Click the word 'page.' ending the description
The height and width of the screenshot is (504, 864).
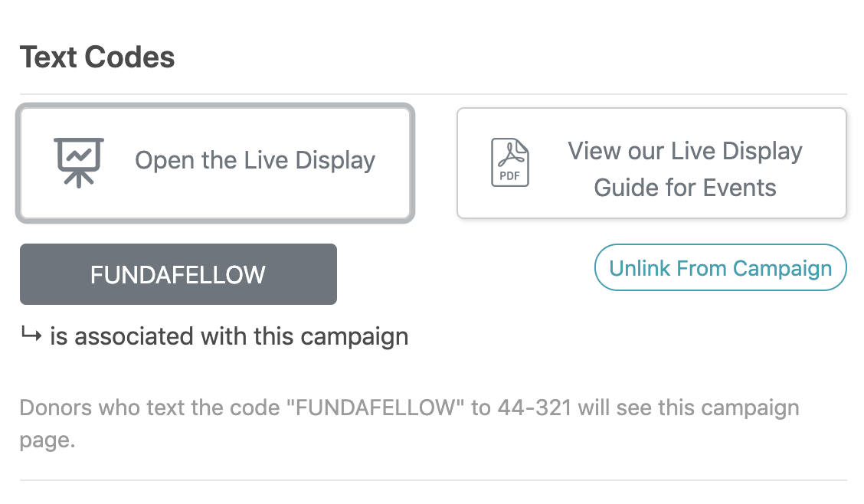[x=47, y=440]
